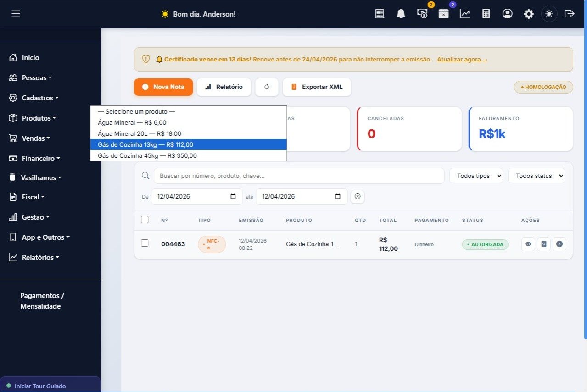Click the Nova Nota button

tap(163, 87)
